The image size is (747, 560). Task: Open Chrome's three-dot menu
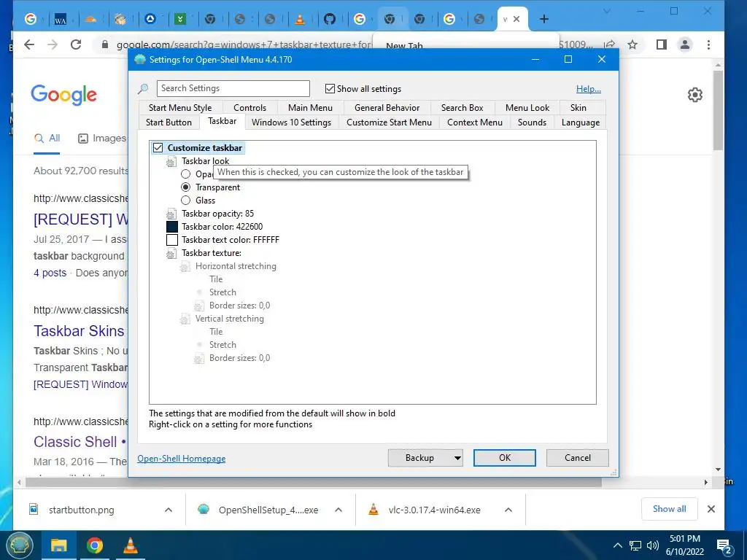(x=708, y=44)
